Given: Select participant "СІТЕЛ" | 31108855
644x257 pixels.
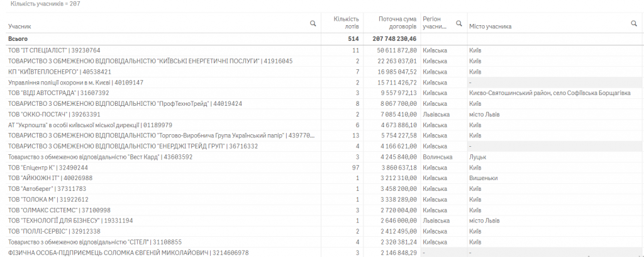Looking at the screenshot, I should [95, 242].
